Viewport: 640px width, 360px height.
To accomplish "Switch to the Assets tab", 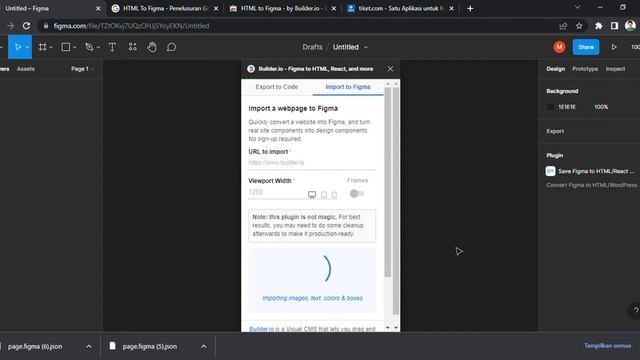I will click(26, 69).
